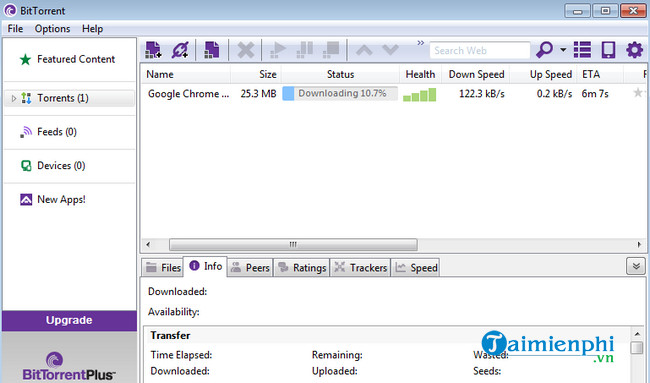Open the Options menu
The width and height of the screenshot is (650, 383).
[52, 29]
